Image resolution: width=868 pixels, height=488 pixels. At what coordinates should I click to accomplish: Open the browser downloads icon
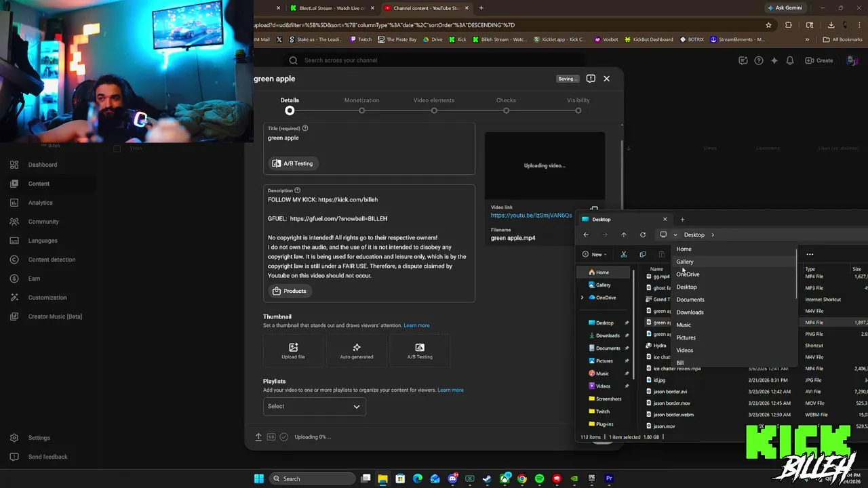point(831,25)
